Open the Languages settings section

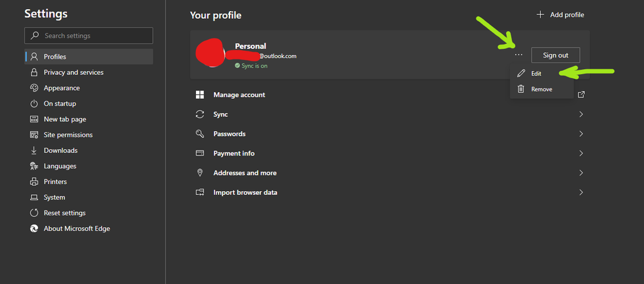click(x=89, y=166)
